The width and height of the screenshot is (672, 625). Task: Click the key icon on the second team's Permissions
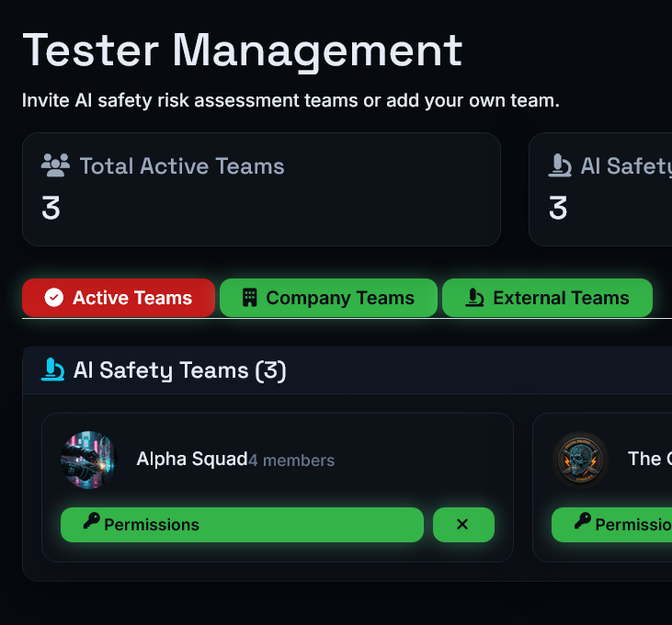(x=583, y=521)
